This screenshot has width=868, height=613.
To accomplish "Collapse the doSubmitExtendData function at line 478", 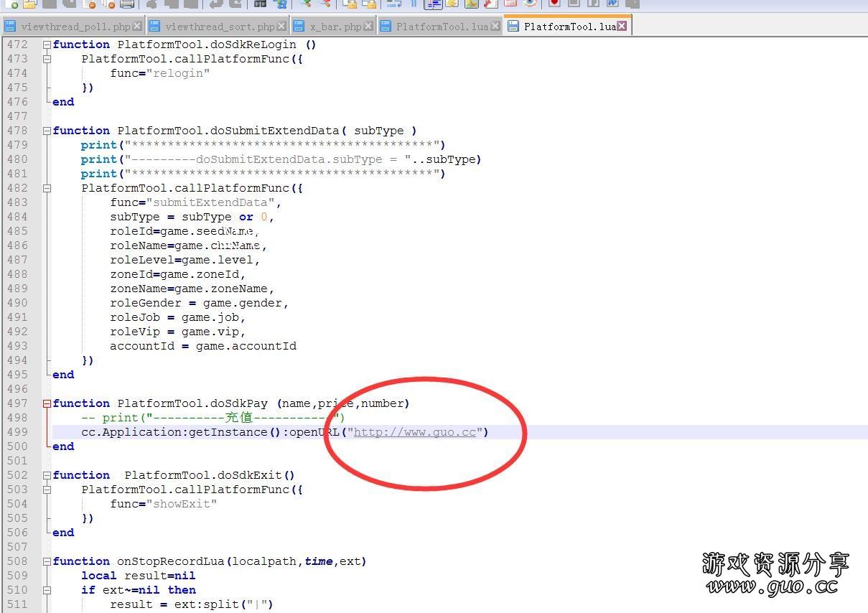I will [47, 131].
